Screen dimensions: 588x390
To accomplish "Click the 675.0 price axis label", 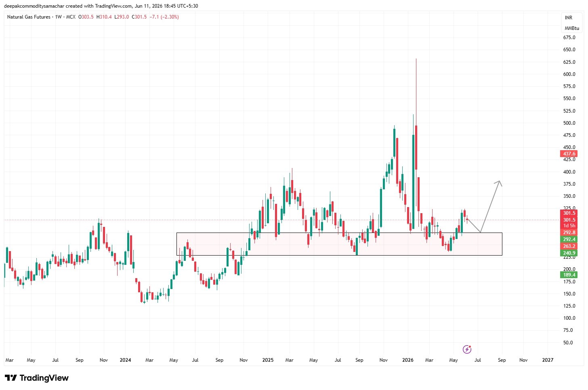I will pos(569,38).
